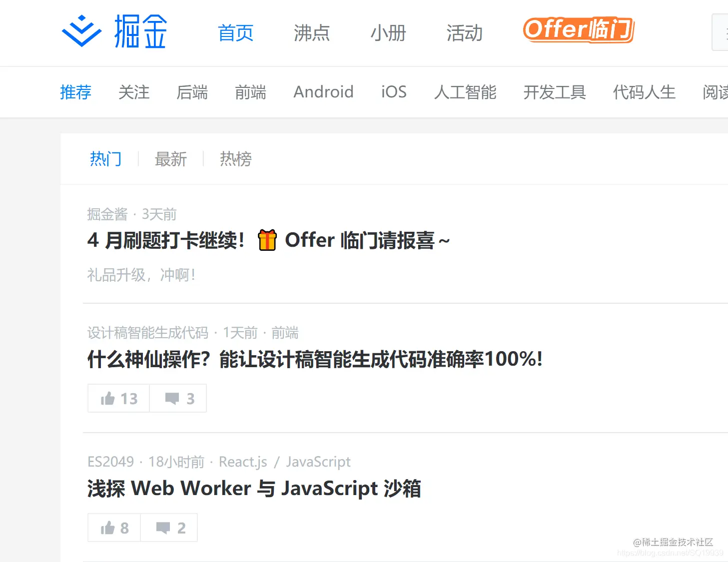
Task: Click the gift emoji in article title
Action: (x=267, y=240)
